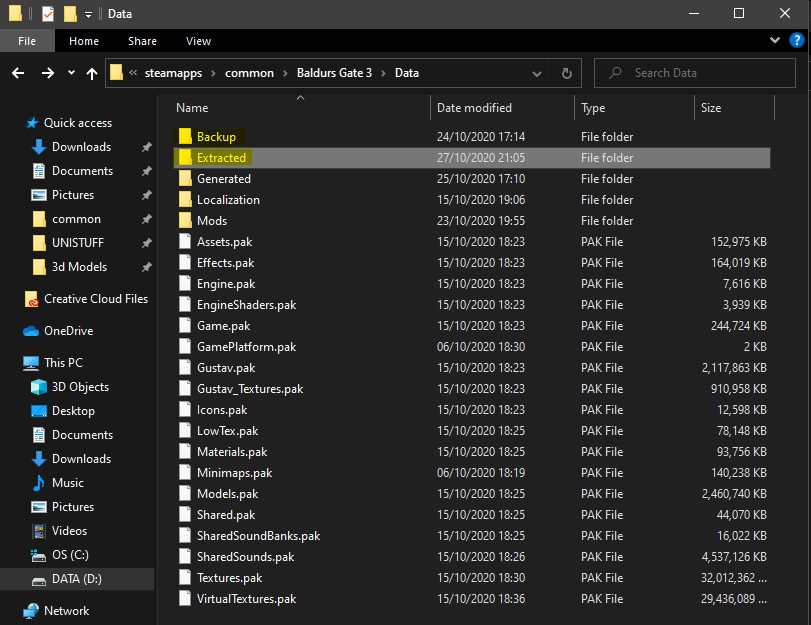Select the Game.pak file icon
This screenshot has width=811, height=625.
[x=185, y=325]
